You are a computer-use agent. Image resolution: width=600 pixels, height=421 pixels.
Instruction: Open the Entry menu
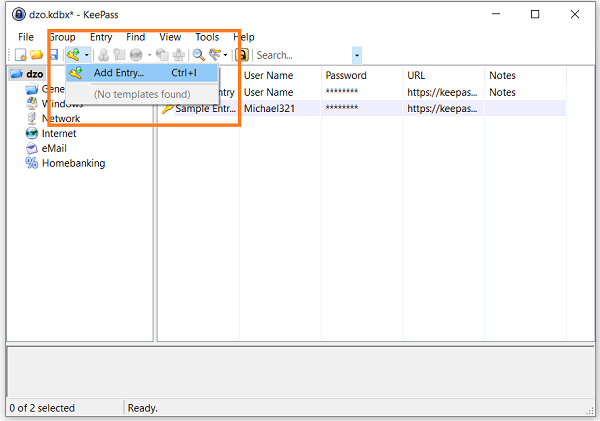pos(101,37)
